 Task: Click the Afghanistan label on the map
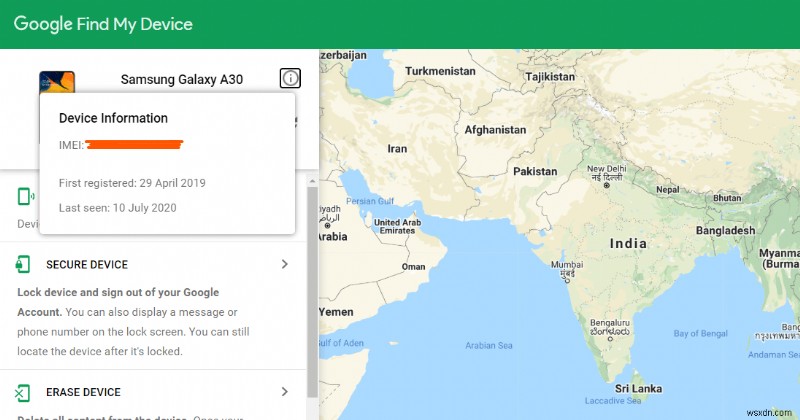495,130
